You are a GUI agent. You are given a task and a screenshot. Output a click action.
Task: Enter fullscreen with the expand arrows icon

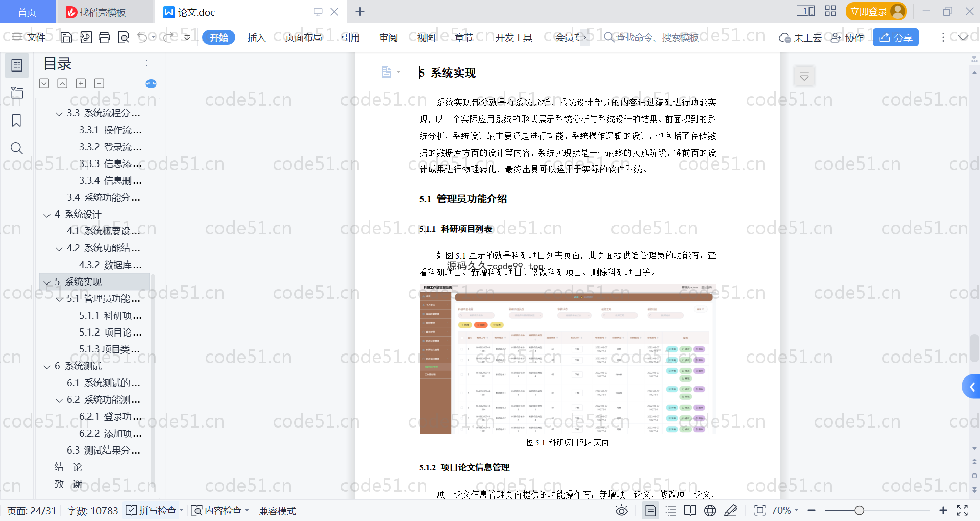pos(962,510)
